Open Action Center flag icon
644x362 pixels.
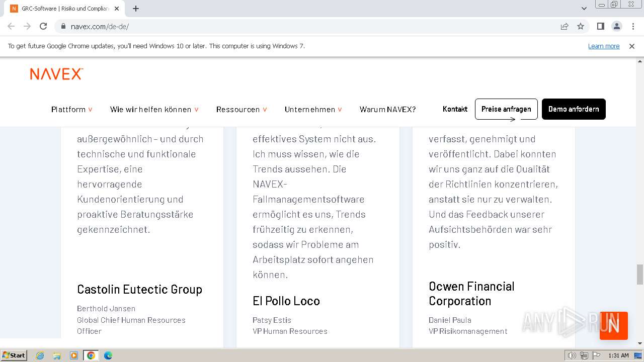596,355
